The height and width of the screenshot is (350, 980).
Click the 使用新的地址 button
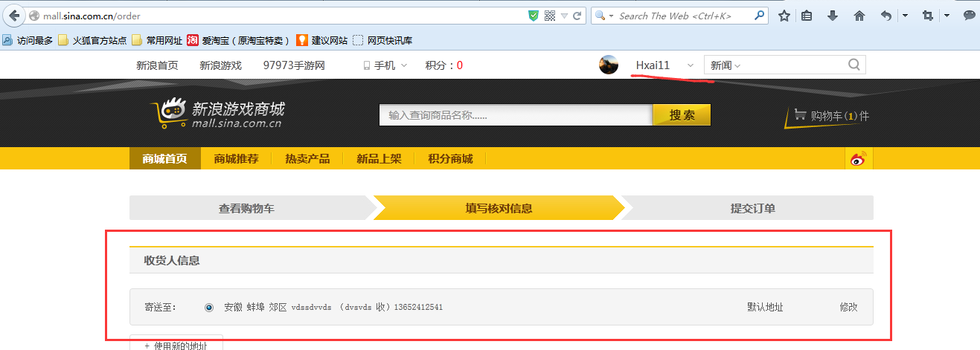(176, 343)
